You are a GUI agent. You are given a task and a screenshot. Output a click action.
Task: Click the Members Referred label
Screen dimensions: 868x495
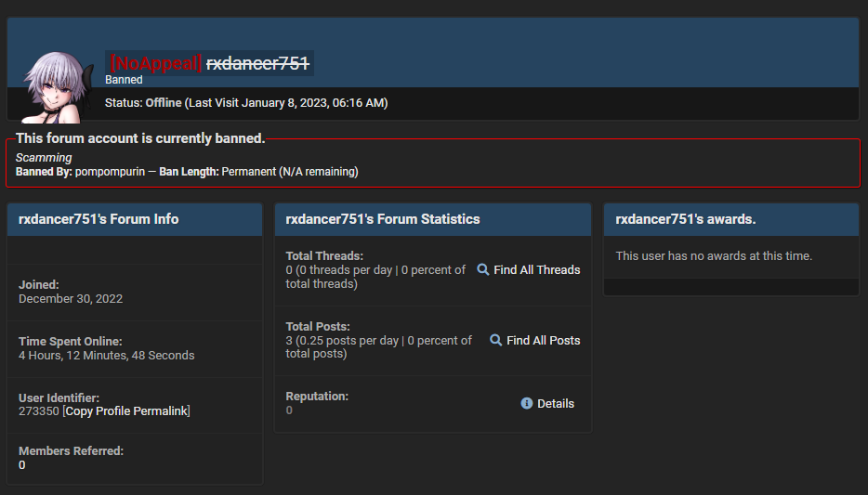[71, 450]
